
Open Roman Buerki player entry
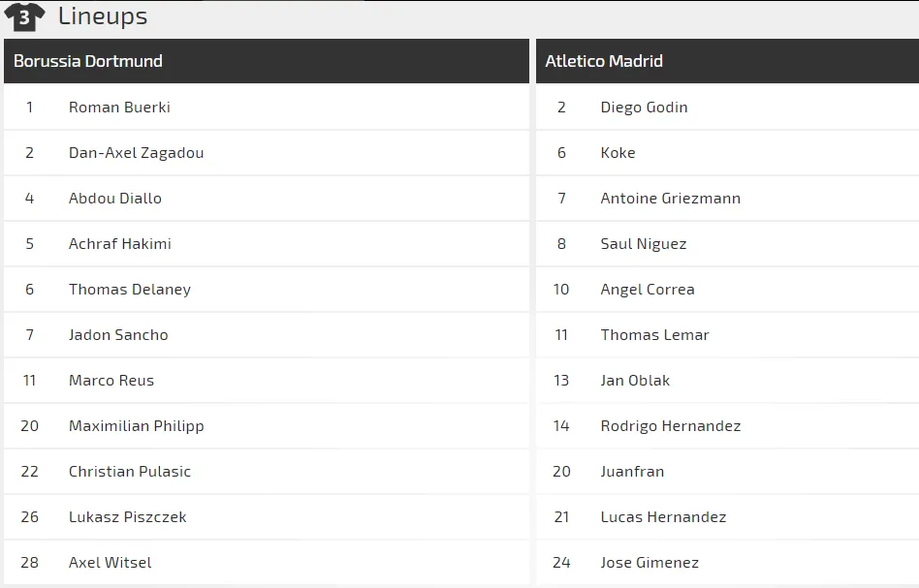(119, 108)
